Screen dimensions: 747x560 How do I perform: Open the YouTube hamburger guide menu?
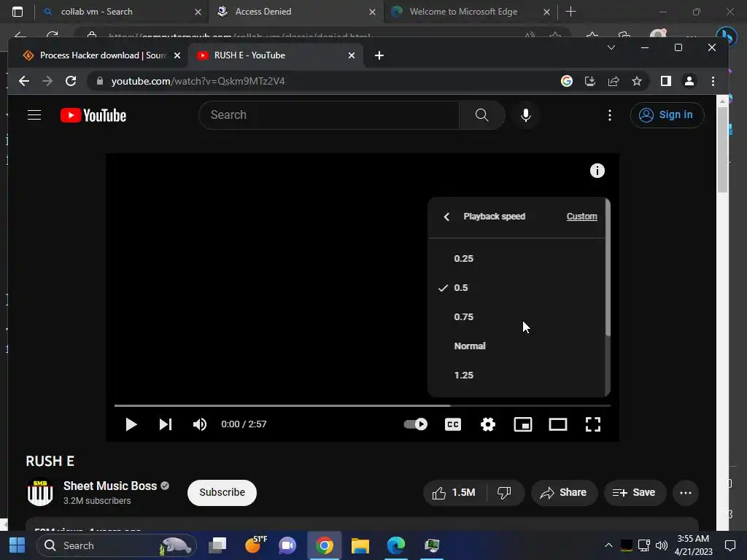click(34, 114)
